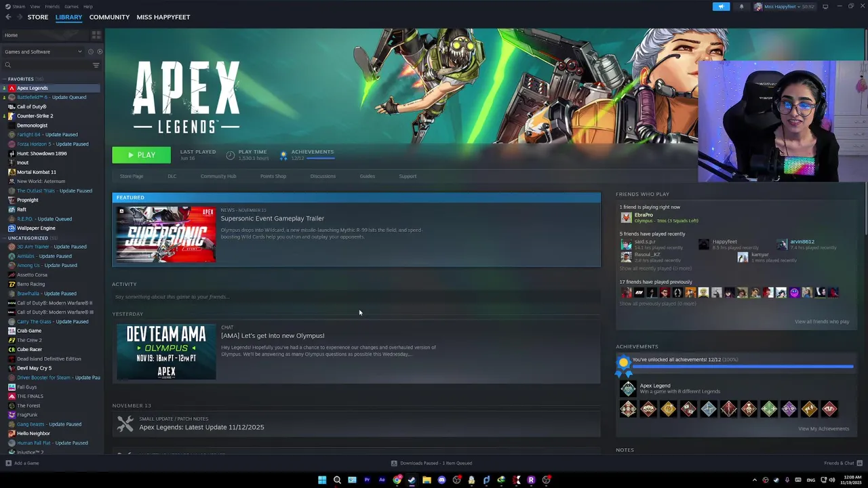Open the Windows Start button
The width and height of the screenshot is (868, 488).
[x=322, y=480]
